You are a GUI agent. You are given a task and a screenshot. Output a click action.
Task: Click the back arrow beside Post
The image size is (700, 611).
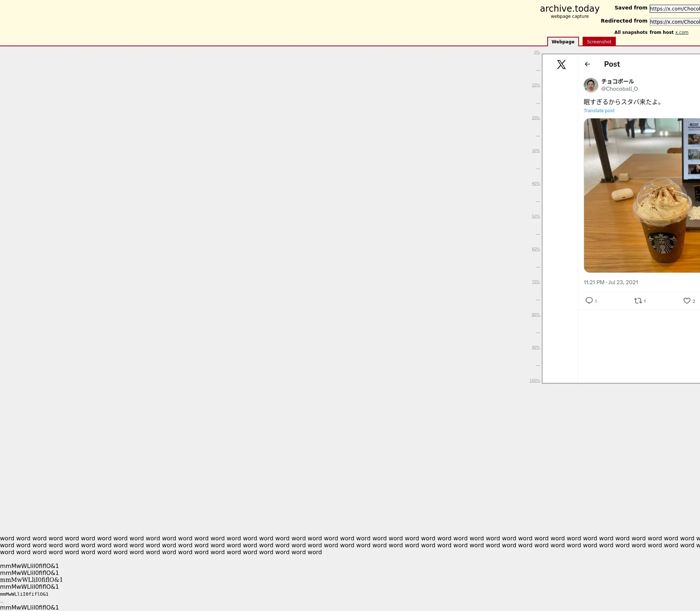pos(587,64)
